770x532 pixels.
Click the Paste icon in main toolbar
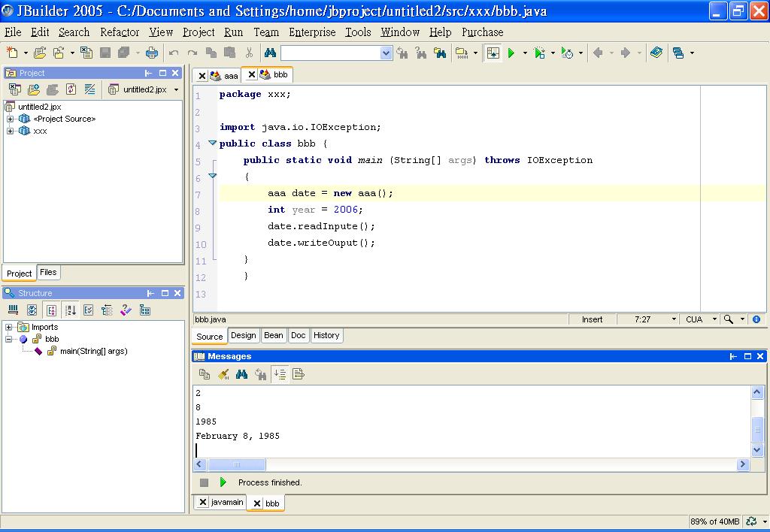229,53
